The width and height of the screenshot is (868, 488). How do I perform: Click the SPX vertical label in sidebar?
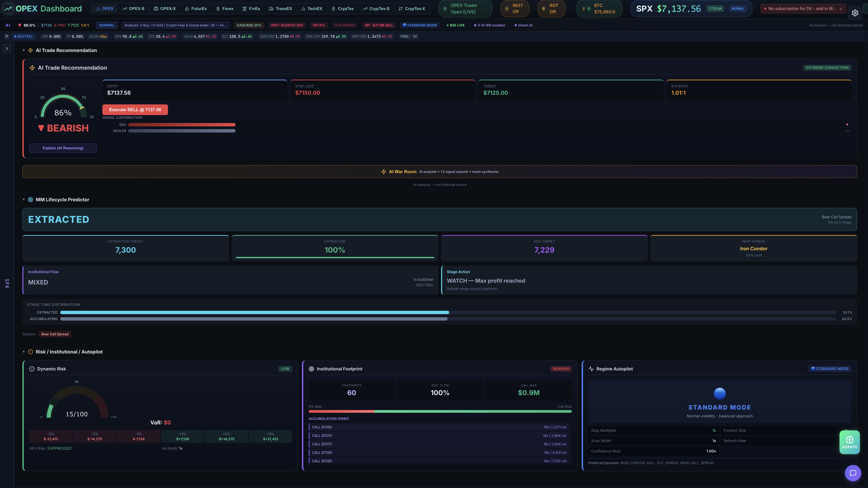click(7, 284)
